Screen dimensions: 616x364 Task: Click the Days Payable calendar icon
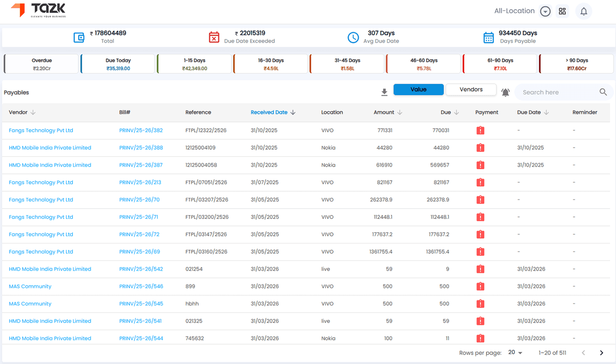click(x=489, y=37)
